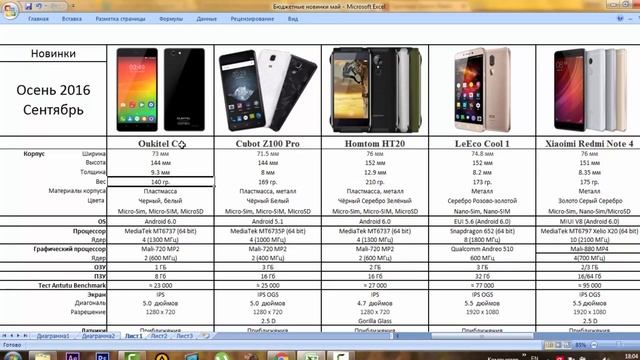Jump to the last sheet with navigation arrow

click(x=25, y=336)
